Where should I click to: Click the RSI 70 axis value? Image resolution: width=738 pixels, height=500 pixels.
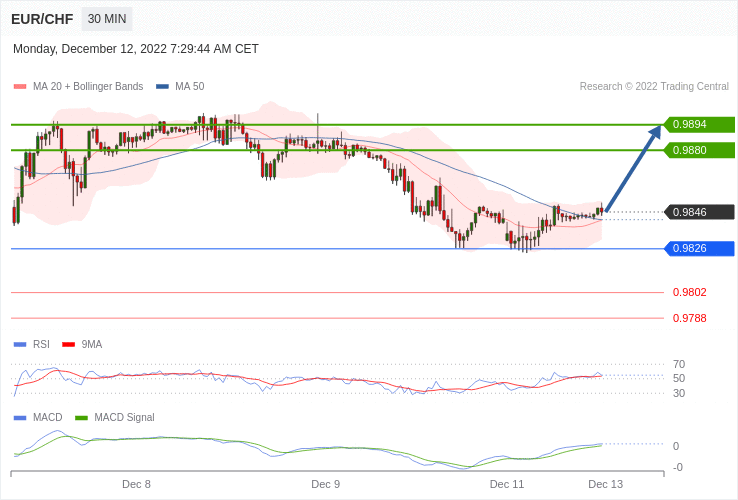tap(679, 364)
